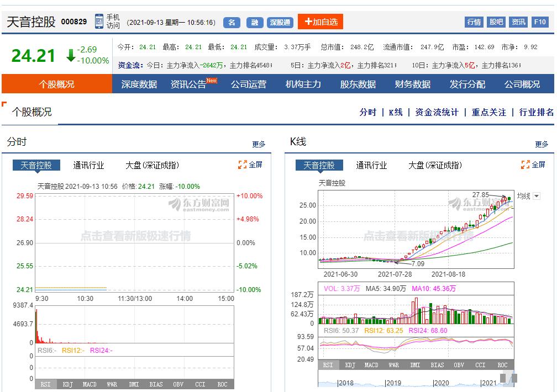Select OBV indicator in 分时 chart
Viewport: 557px width, 392px height.
[178, 384]
